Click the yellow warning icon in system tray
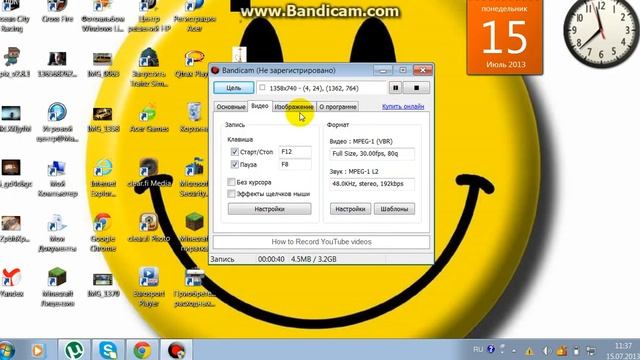Viewport: 640px width, 360px height. click(x=529, y=351)
